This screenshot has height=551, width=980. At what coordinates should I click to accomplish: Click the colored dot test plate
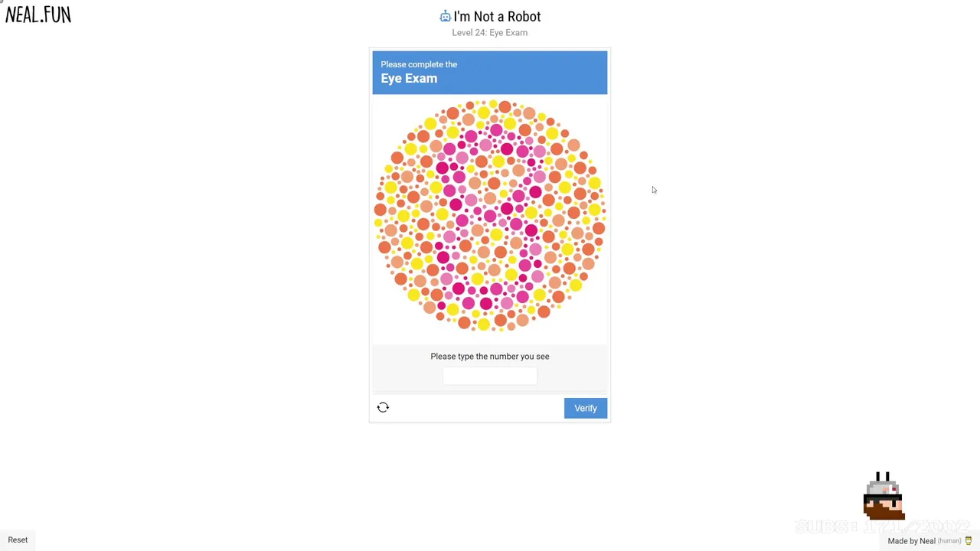[x=490, y=216]
